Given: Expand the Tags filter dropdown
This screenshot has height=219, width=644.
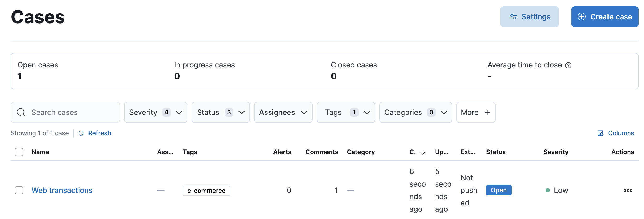Looking at the screenshot, I should pyautogui.click(x=346, y=112).
